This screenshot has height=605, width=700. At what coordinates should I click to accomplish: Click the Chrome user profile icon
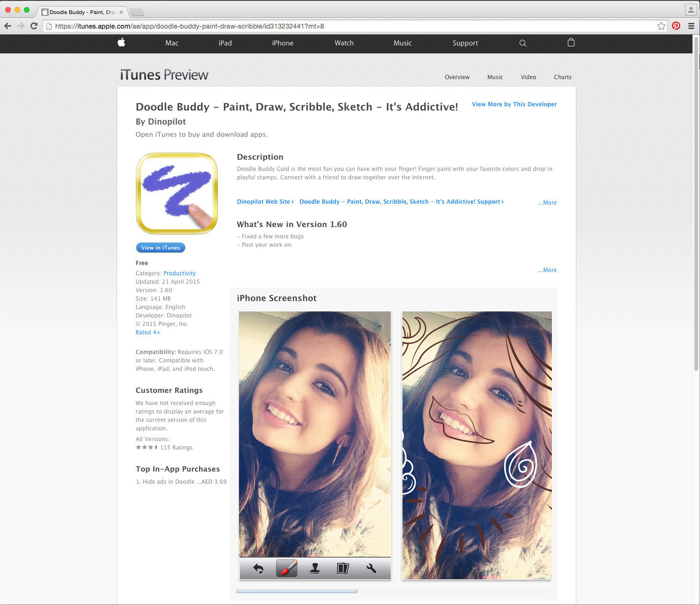[690, 9]
